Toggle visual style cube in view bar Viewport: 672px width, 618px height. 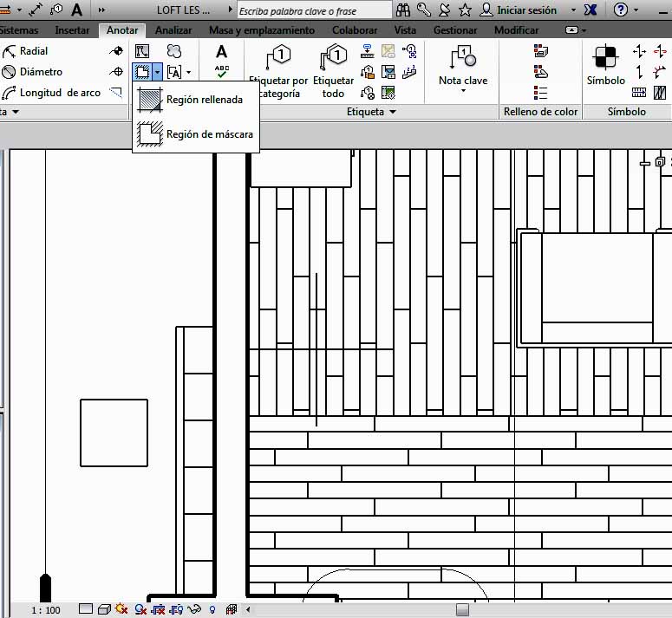103,609
